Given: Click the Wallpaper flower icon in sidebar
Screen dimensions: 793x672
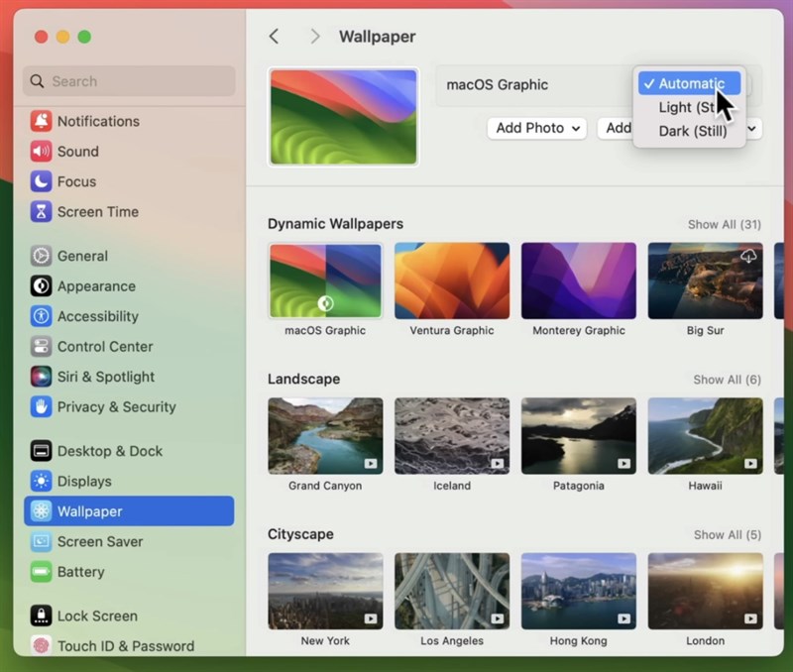Looking at the screenshot, I should (41, 511).
